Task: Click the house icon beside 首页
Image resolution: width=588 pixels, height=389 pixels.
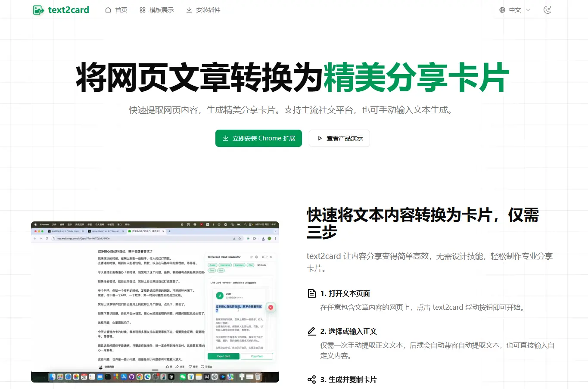Action: pos(108,10)
